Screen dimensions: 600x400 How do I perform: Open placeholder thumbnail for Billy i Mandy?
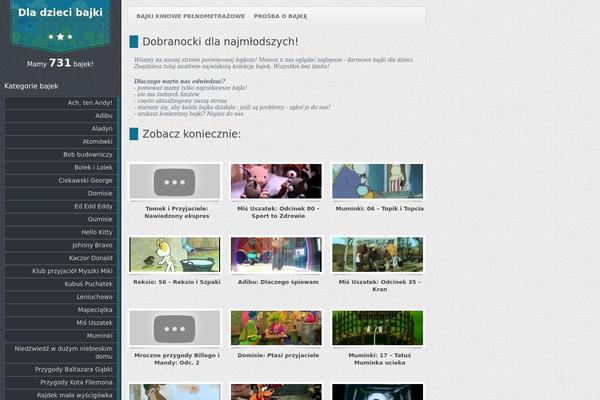[x=175, y=328]
